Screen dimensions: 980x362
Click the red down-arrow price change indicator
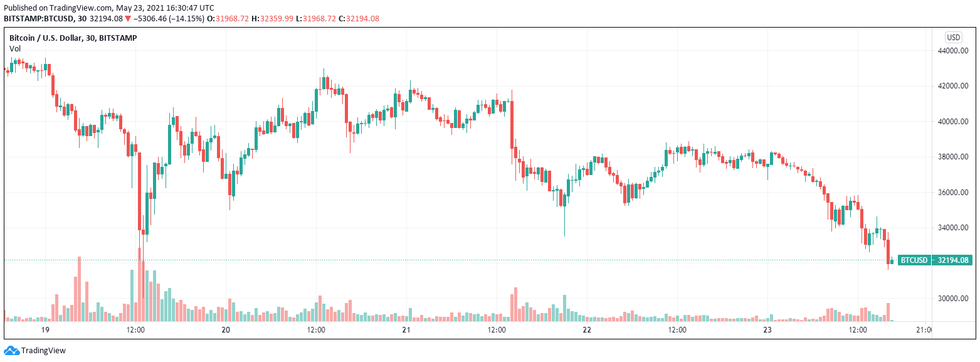[128, 19]
